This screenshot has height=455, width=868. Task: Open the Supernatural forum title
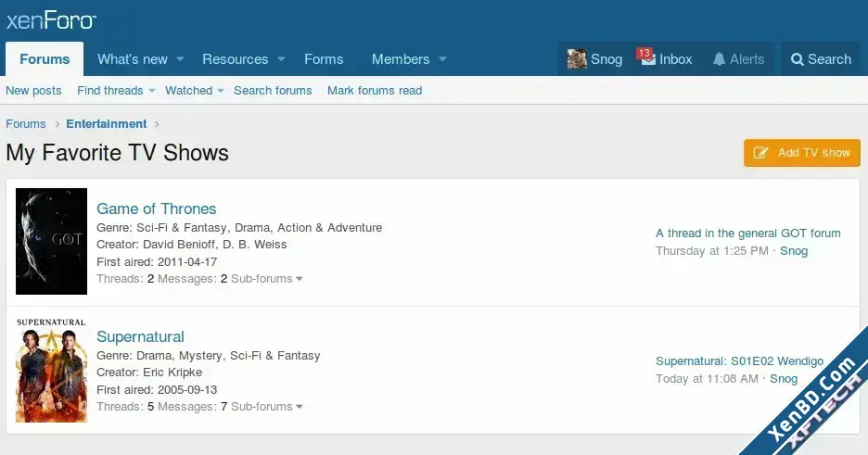tap(140, 336)
